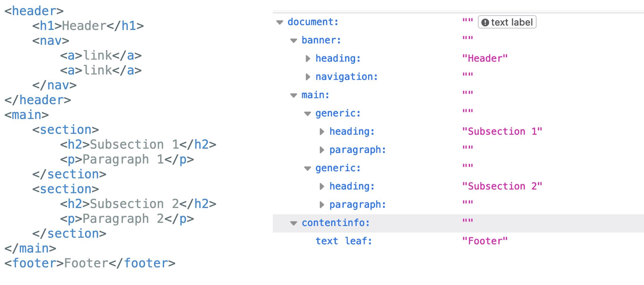Collapse the main node arrow
Image resolution: width=644 pixels, height=285 pixels.
(x=294, y=95)
